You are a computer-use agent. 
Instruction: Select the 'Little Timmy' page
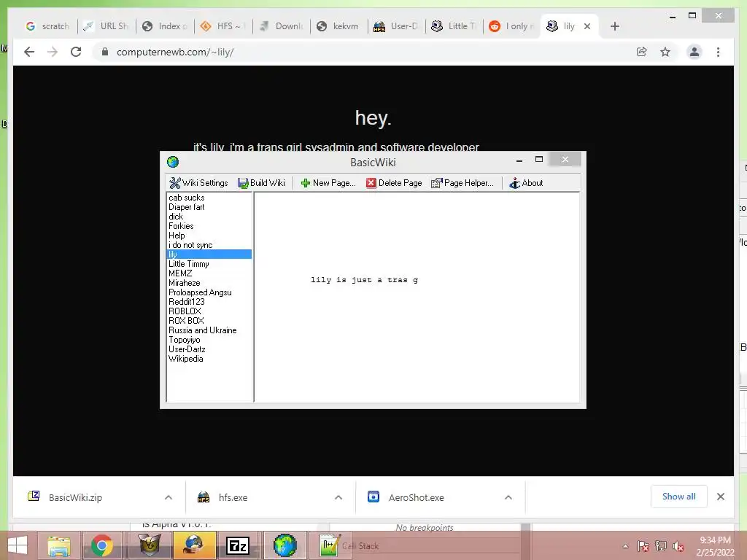coord(189,264)
